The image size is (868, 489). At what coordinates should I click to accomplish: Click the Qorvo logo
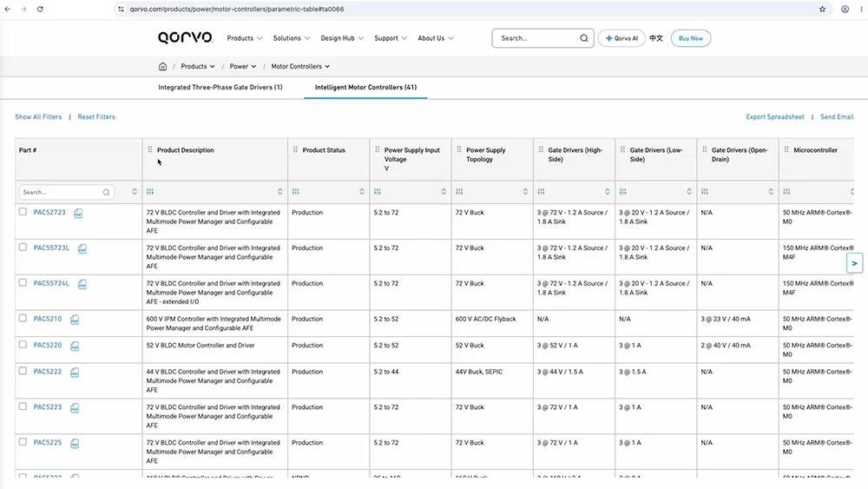pyautogui.click(x=185, y=37)
